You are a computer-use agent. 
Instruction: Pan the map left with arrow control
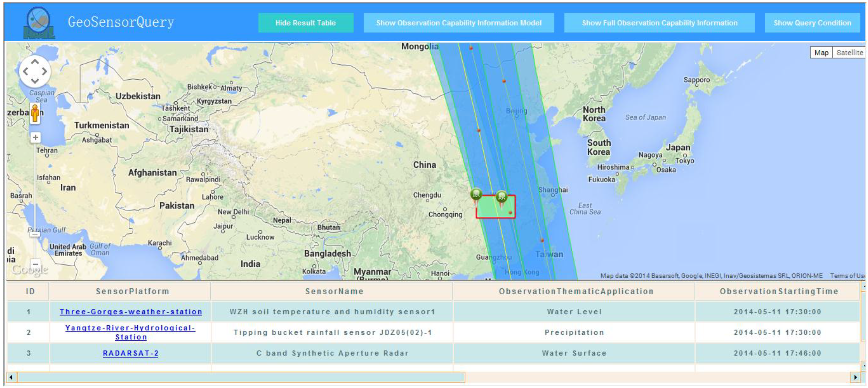pos(26,71)
